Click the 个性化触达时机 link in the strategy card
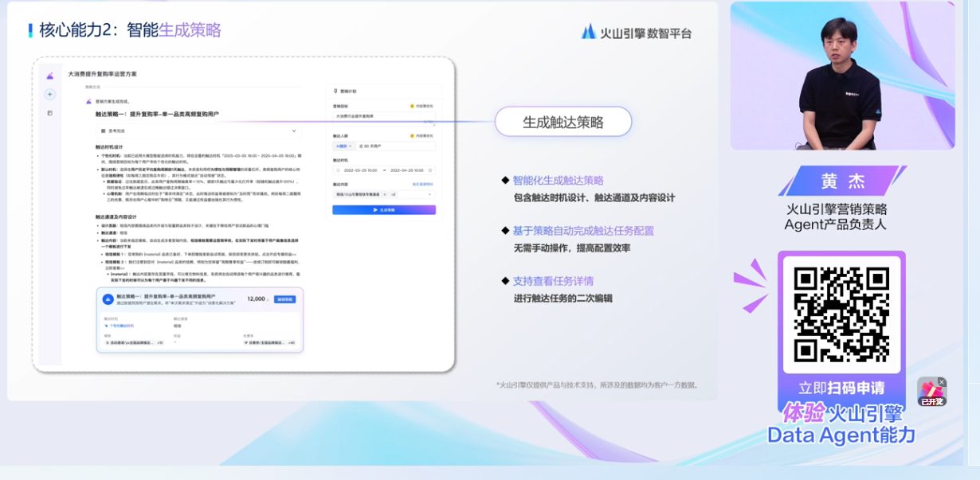The height and width of the screenshot is (480, 980). coord(118,326)
